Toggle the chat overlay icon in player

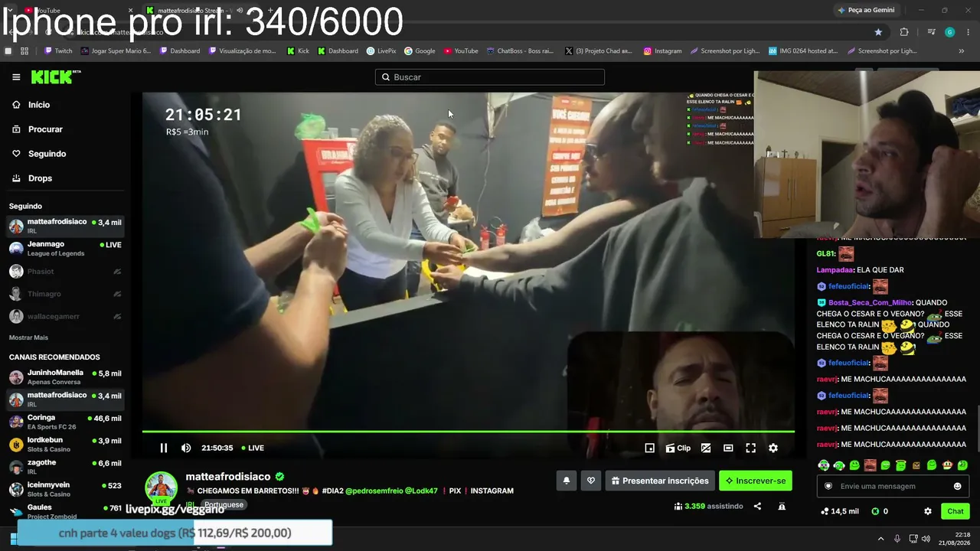click(x=706, y=448)
